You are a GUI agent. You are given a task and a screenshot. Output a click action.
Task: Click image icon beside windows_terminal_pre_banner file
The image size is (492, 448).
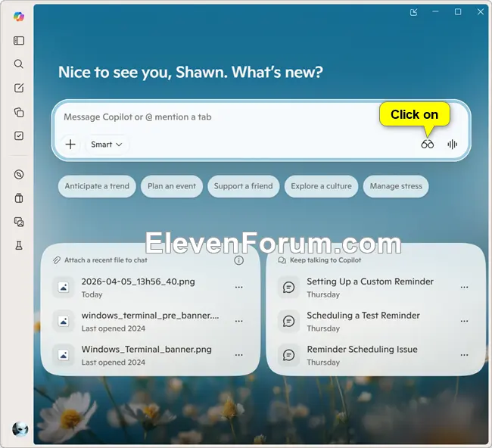point(64,321)
